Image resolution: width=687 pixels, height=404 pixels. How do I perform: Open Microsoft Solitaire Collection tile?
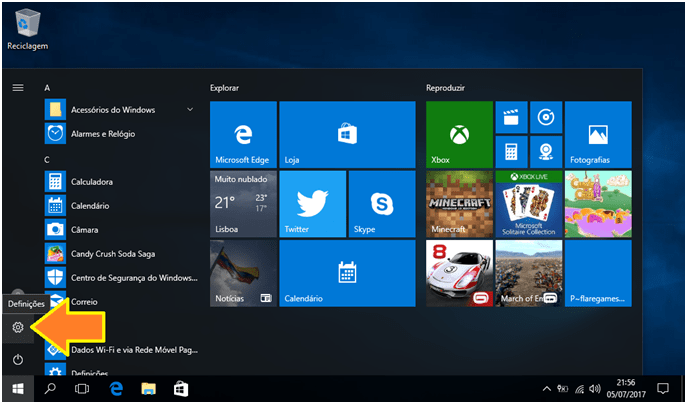(528, 203)
